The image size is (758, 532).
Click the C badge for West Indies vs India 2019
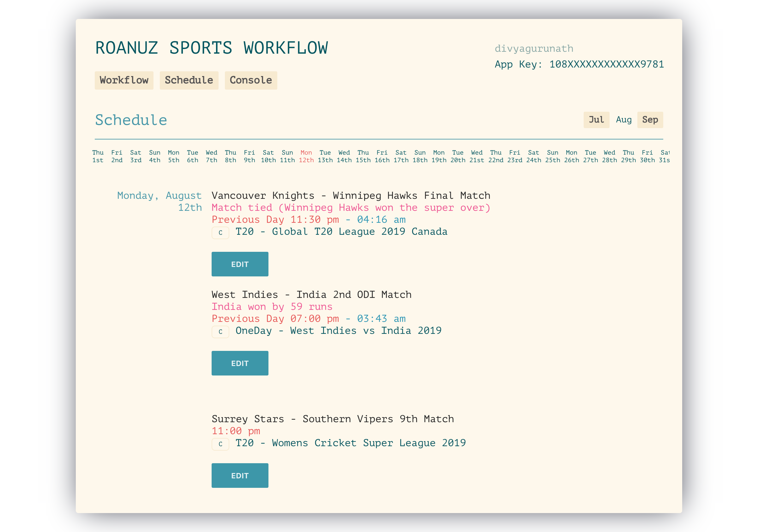(220, 331)
